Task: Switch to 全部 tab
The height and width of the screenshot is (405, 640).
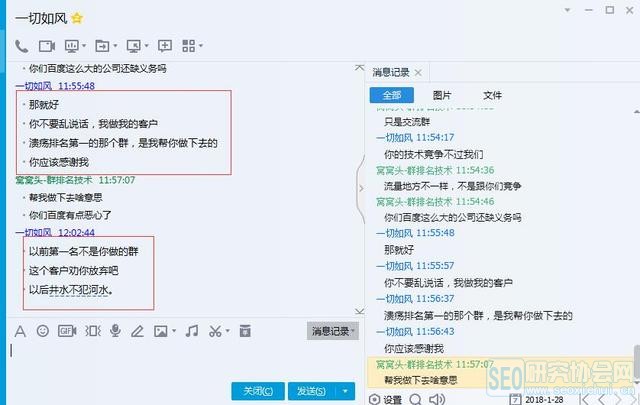Action: (392, 95)
